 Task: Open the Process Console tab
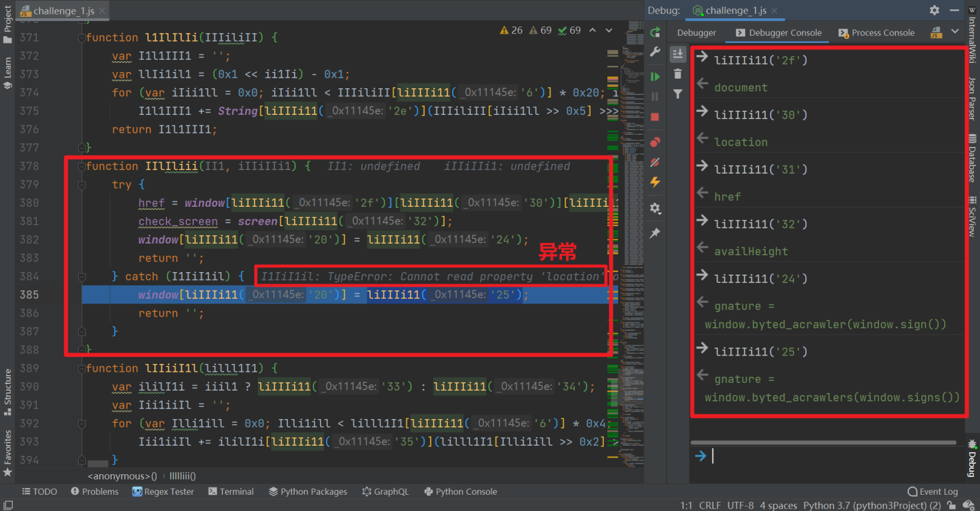pos(877,33)
